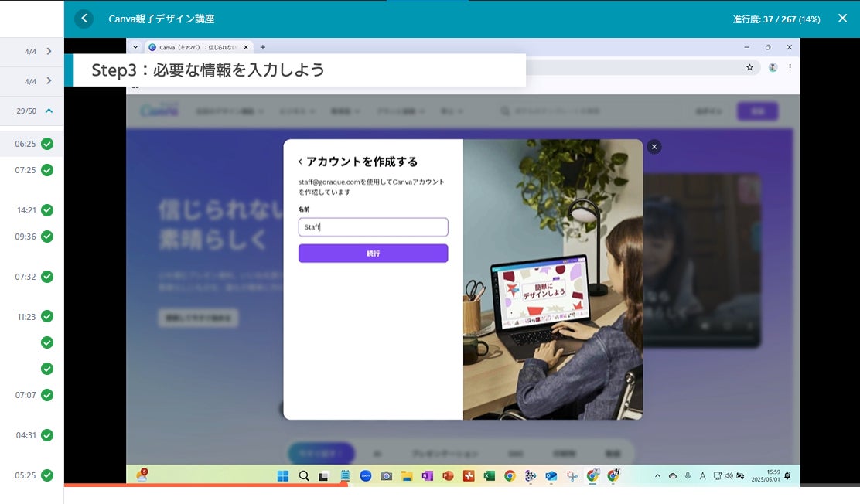
Task: Open the Chrome three-dot menu
Action: coord(790,67)
